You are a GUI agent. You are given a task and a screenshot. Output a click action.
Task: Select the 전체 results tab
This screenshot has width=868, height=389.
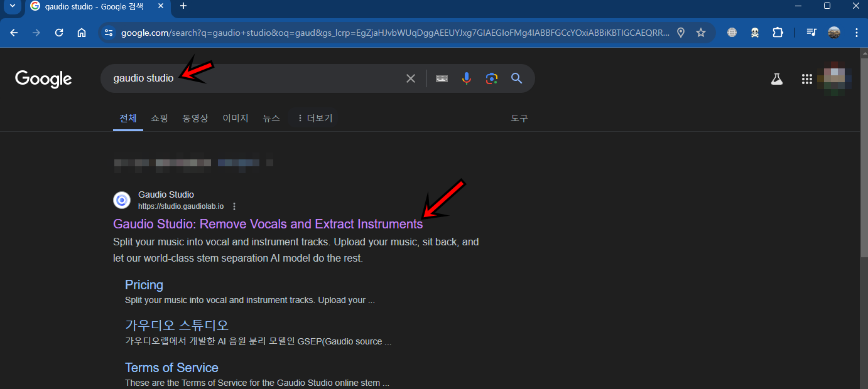point(128,118)
